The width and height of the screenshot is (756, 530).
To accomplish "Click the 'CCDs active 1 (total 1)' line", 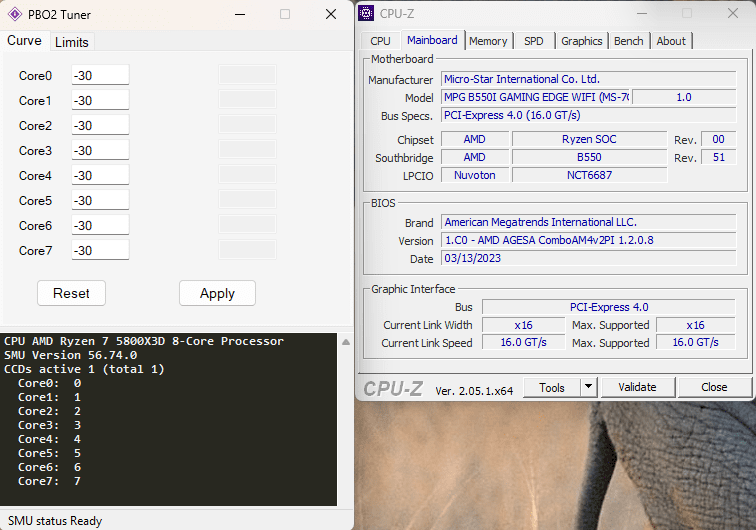I will (84, 369).
